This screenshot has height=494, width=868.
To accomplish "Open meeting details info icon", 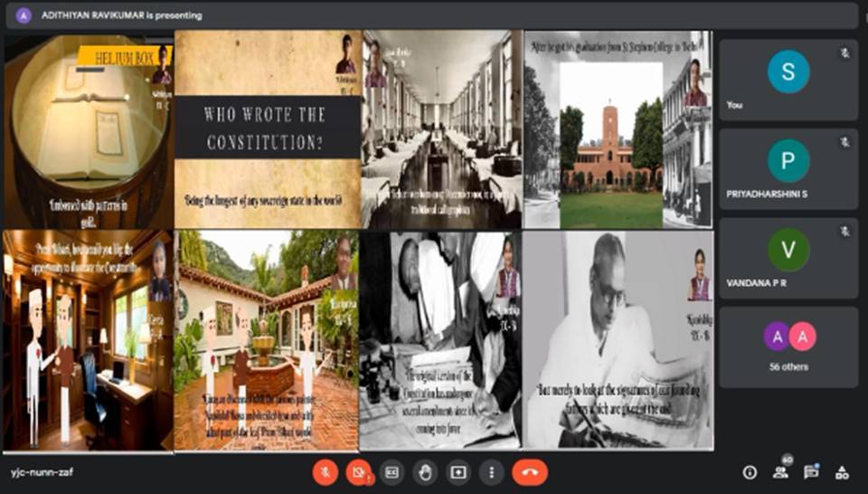I will click(x=750, y=472).
